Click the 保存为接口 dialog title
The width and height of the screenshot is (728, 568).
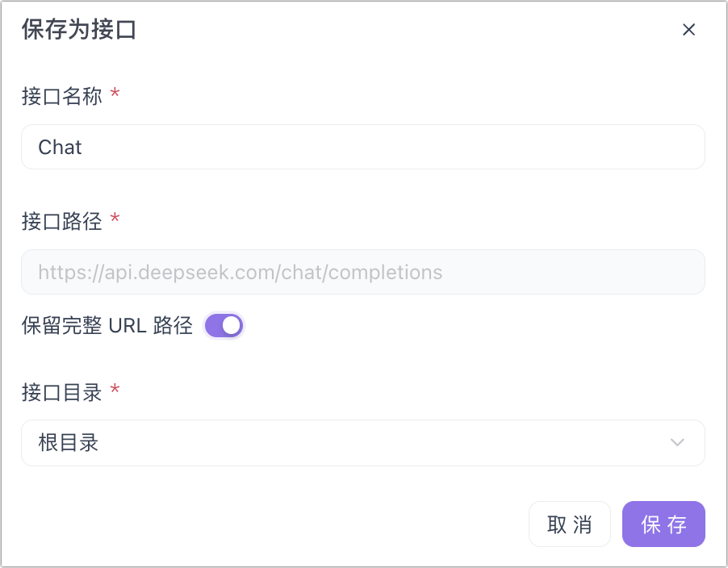(x=78, y=30)
